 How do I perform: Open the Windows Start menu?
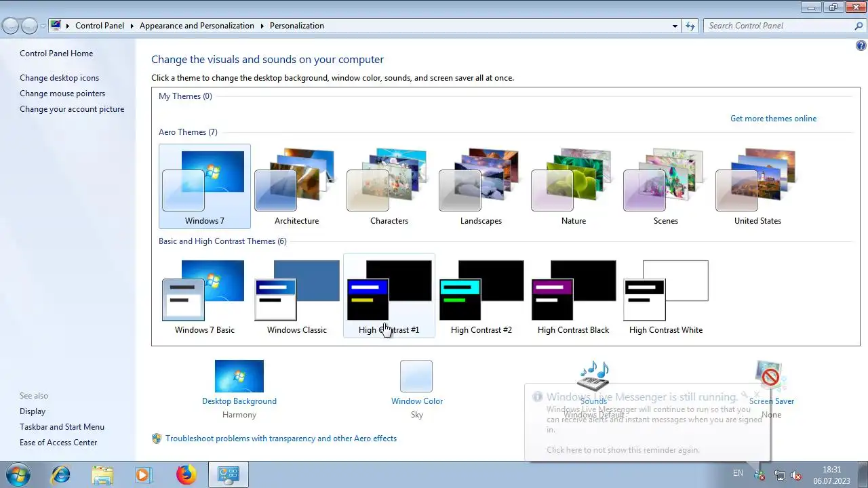pyautogui.click(x=18, y=474)
